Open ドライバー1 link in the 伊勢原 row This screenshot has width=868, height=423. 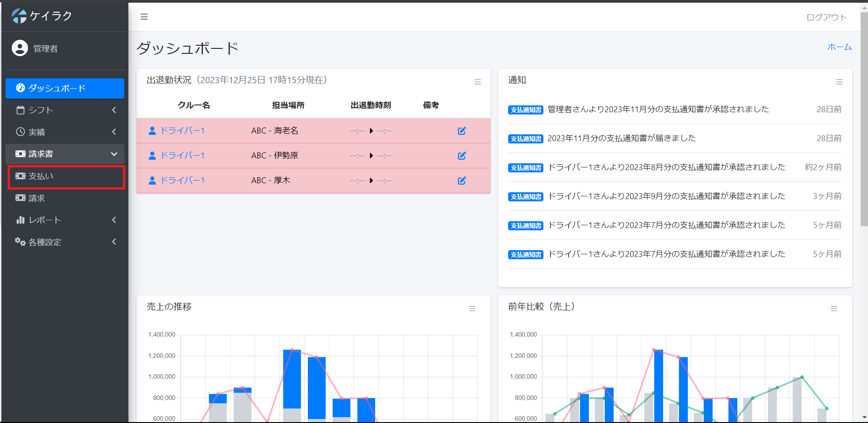tap(183, 156)
